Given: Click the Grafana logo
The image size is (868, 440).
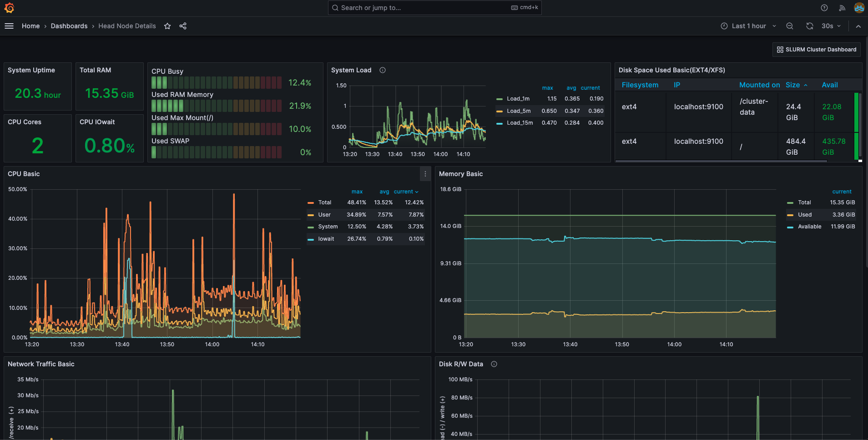Looking at the screenshot, I should pos(9,8).
